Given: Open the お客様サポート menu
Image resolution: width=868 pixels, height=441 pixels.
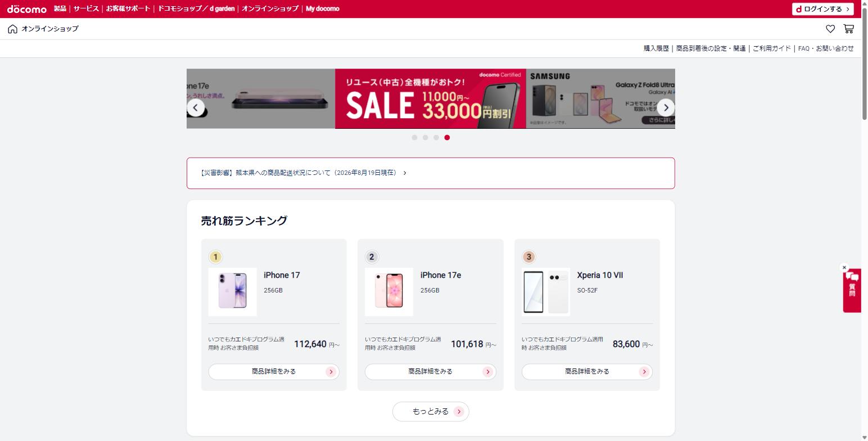Looking at the screenshot, I should tap(128, 9).
